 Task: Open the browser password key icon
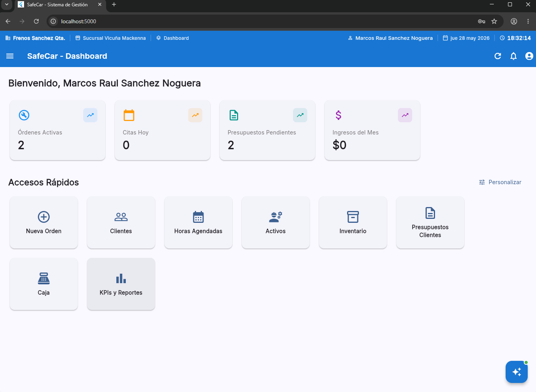point(482,21)
